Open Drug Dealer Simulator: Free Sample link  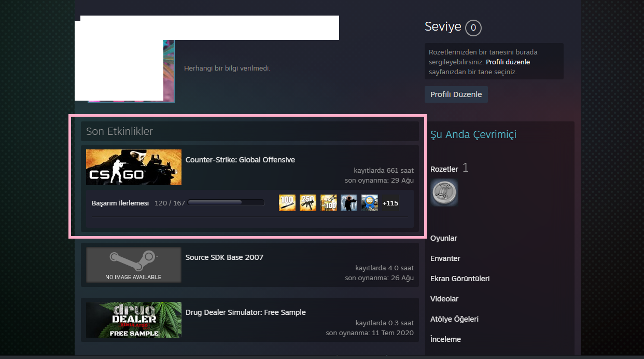tap(246, 312)
